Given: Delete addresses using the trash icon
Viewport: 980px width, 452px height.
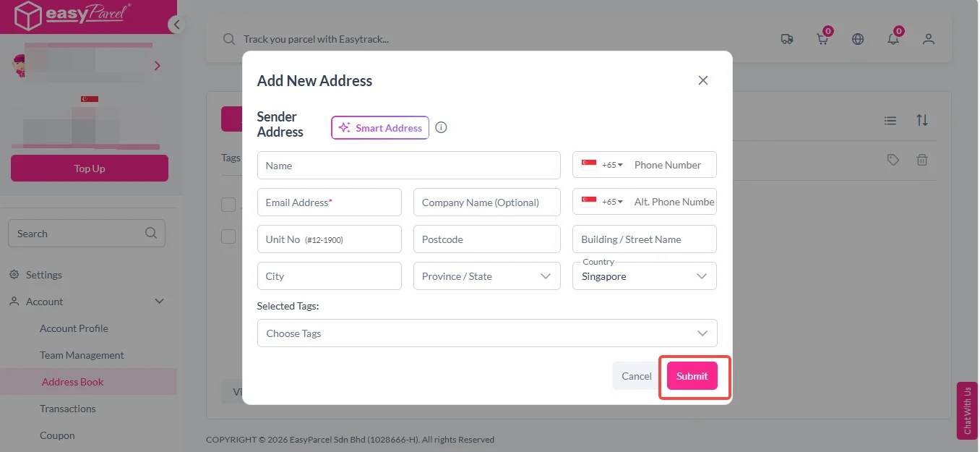Looking at the screenshot, I should (x=922, y=160).
